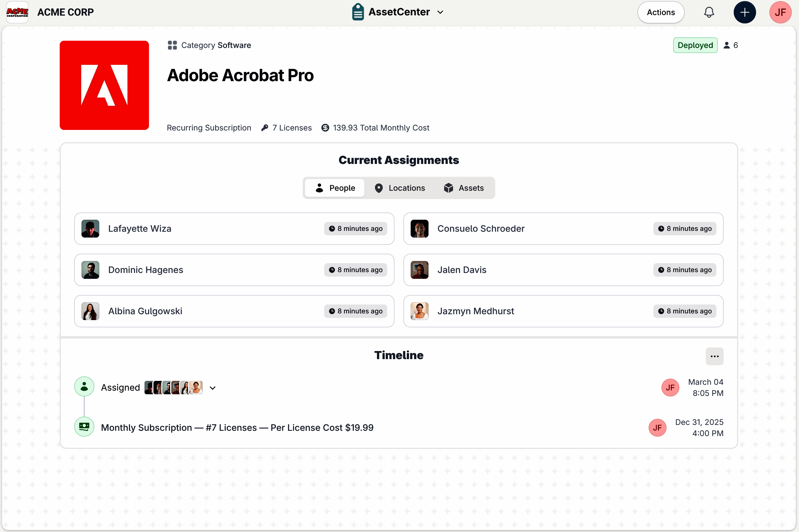Click the March 04 8:05 PM timestamp

706,388
